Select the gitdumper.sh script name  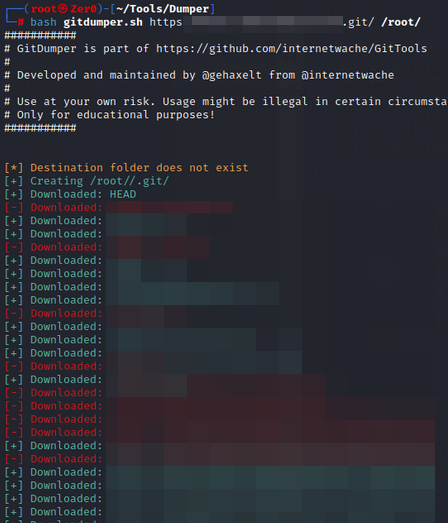[x=103, y=22]
